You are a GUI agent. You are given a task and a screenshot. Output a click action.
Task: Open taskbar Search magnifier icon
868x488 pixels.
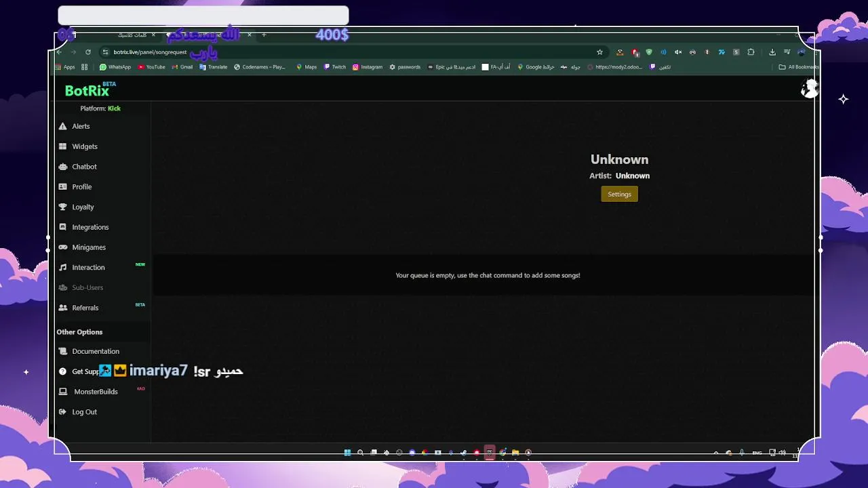(360, 453)
